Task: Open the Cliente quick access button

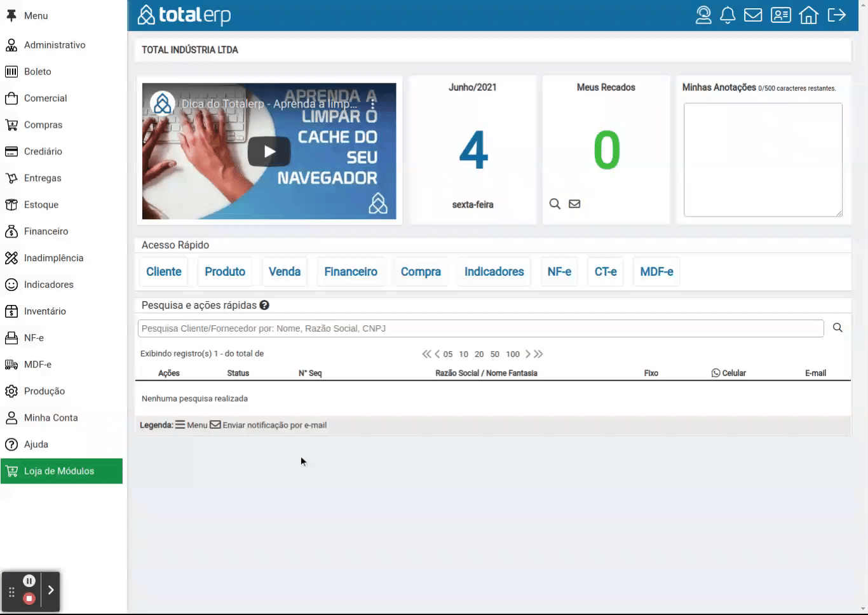Action: (164, 272)
